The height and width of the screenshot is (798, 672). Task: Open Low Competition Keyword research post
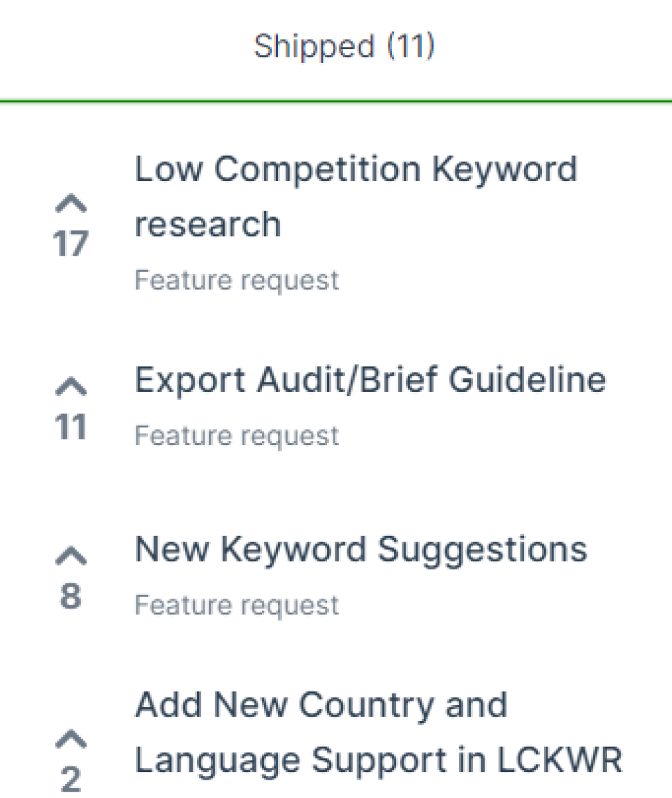tap(356, 170)
